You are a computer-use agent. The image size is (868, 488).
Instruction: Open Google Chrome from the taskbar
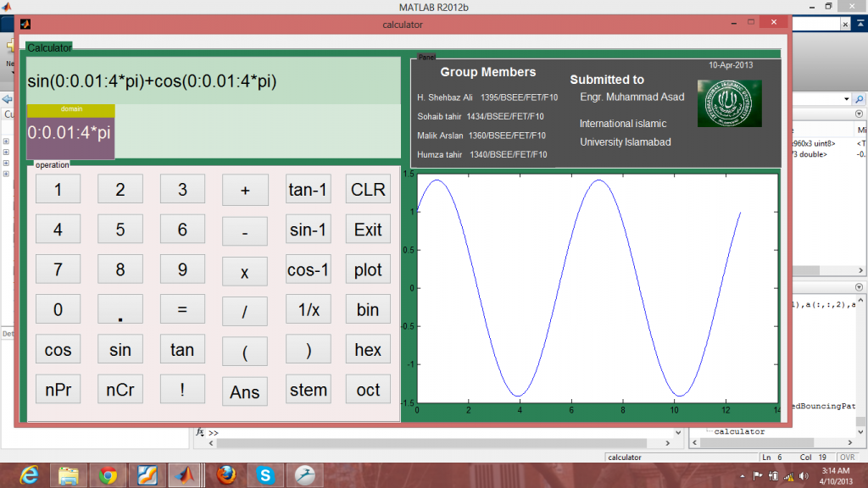coord(108,475)
